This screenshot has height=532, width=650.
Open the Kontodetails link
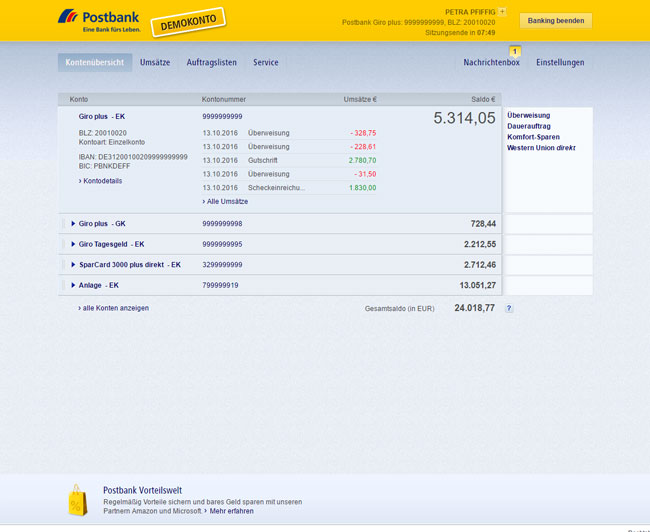point(101,181)
